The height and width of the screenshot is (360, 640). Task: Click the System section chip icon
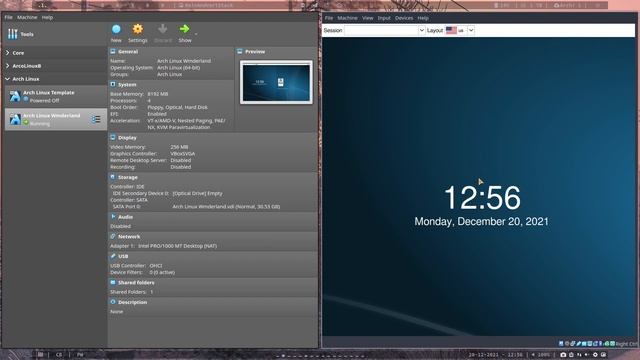click(x=113, y=84)
